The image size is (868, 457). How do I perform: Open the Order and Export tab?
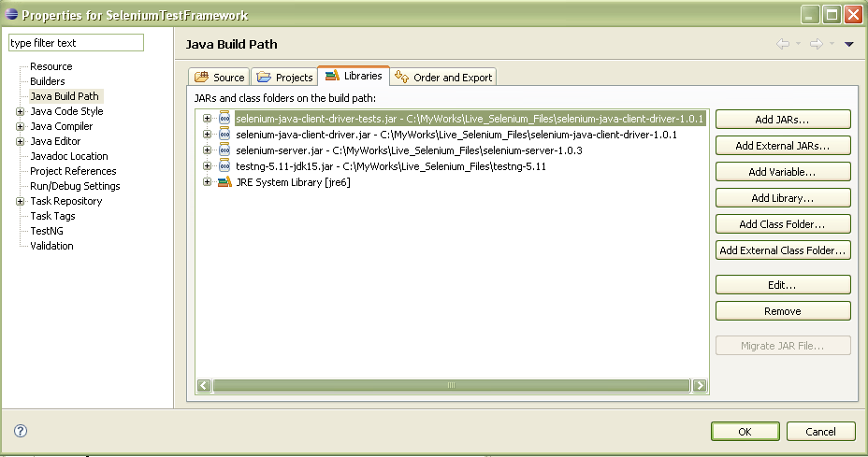[x=443, y=77]
